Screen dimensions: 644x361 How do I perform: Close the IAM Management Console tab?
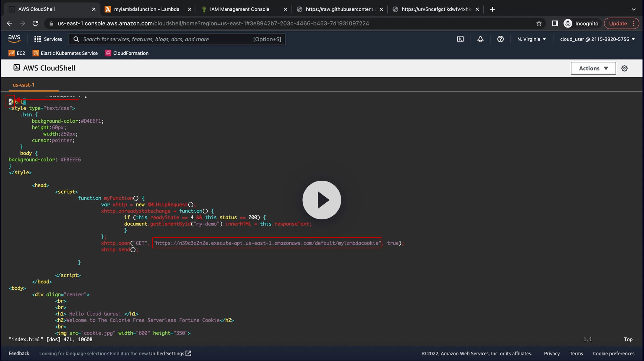click(x=285, y=9)
